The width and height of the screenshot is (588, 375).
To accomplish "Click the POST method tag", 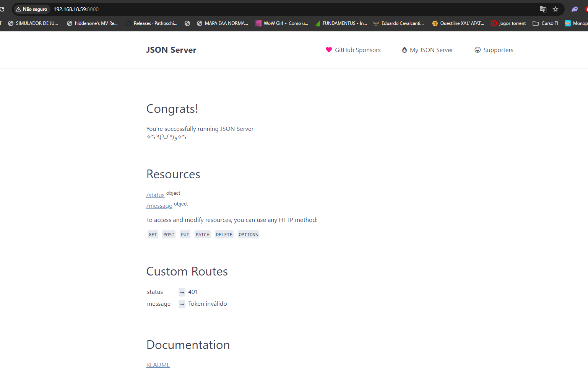I will (x=169, y=235).
